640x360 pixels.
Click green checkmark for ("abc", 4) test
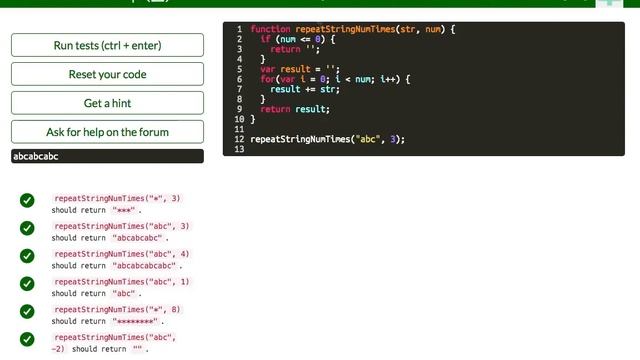tap(27, 256)
